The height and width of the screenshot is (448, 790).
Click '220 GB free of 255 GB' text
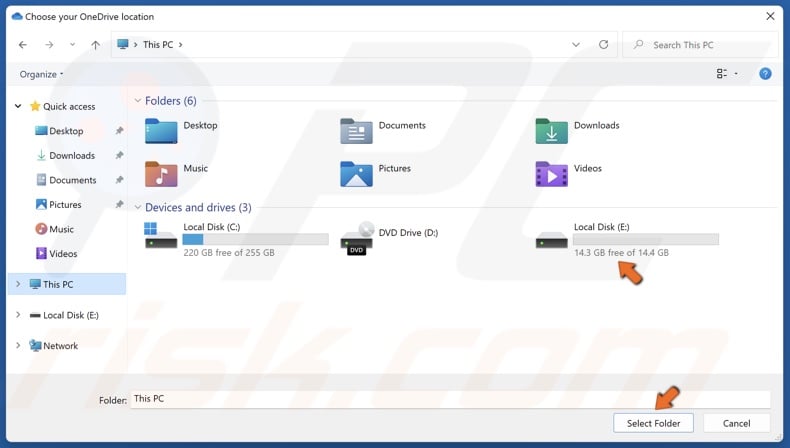coord(229,252)
